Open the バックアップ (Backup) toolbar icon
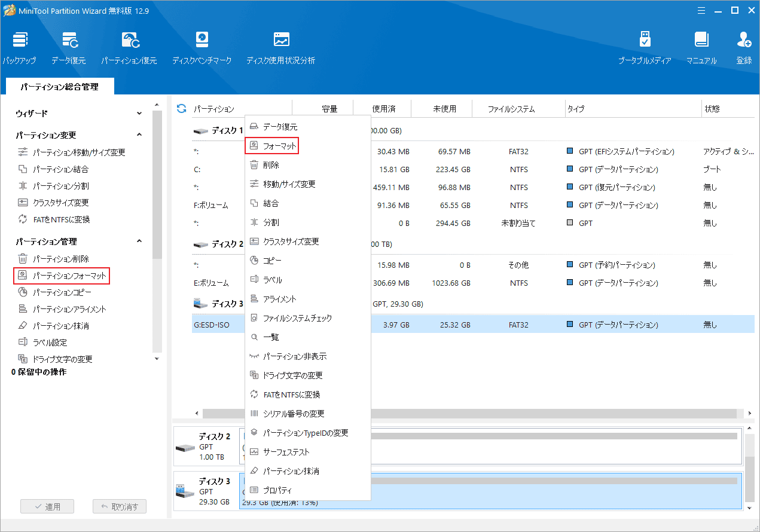The width and height of the screenshot is (760, 532). (19, 48)
